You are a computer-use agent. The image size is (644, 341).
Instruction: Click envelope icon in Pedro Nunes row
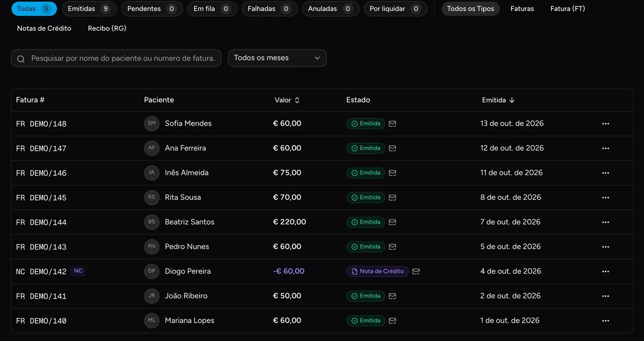[x=392, y=247]
